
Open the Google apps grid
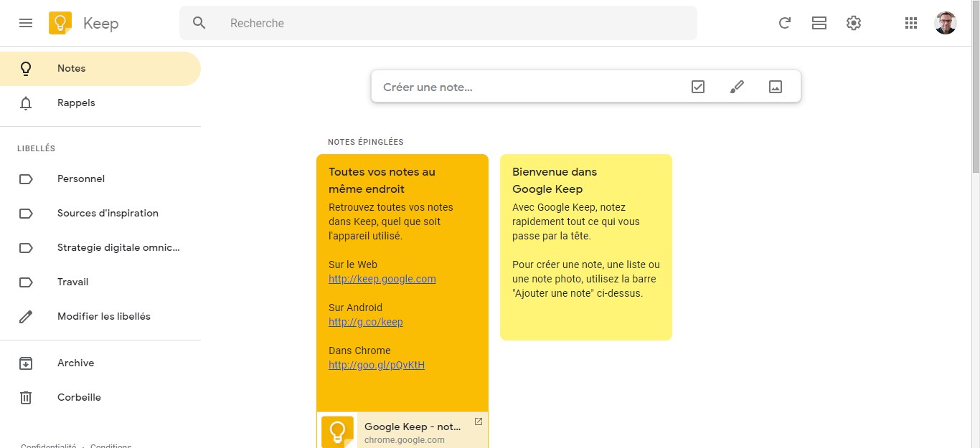(911, 23)
